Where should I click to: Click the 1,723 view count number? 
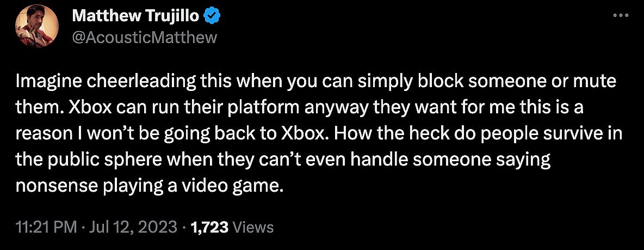pyautogui.click(x=209, y=227)
